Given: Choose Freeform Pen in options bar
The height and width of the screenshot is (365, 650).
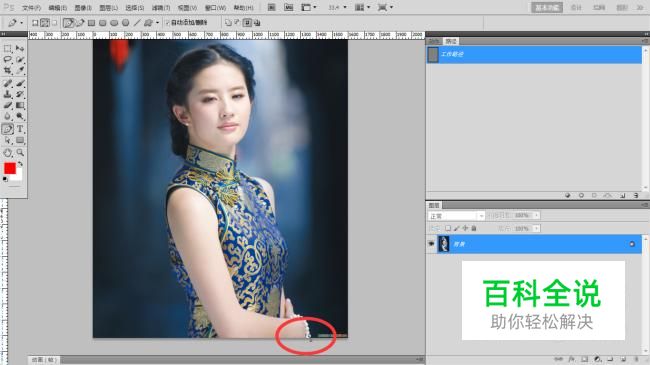Looking at the screenshot, I should [x=80, y=23].
